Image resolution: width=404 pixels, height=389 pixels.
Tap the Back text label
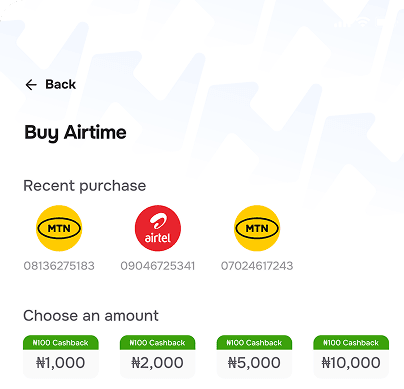click(61, 84)
